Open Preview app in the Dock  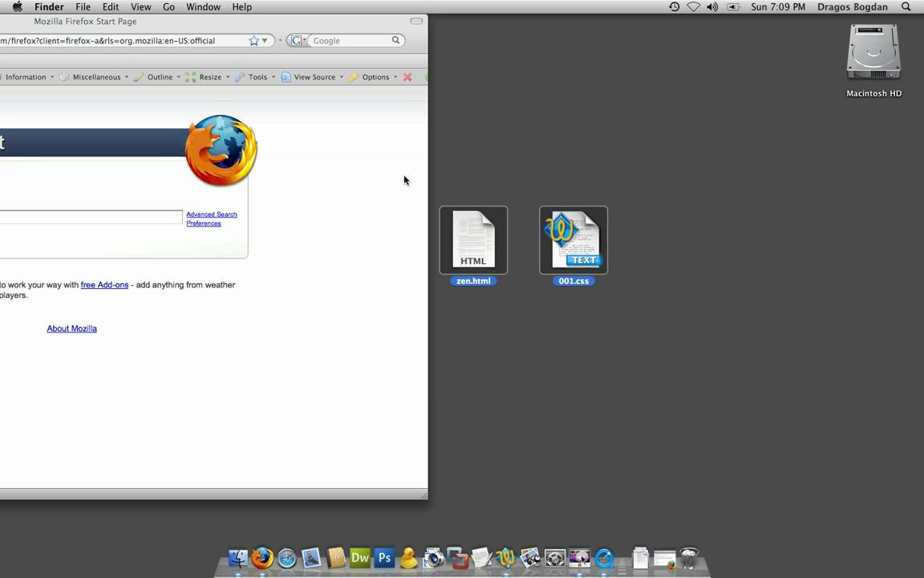(x=529, y=558)
